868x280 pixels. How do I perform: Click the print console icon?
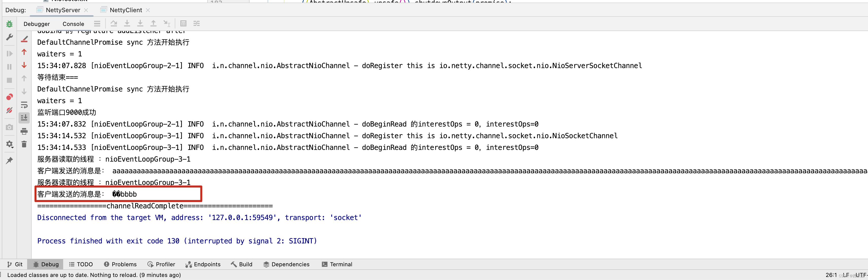tap(24, 131)
